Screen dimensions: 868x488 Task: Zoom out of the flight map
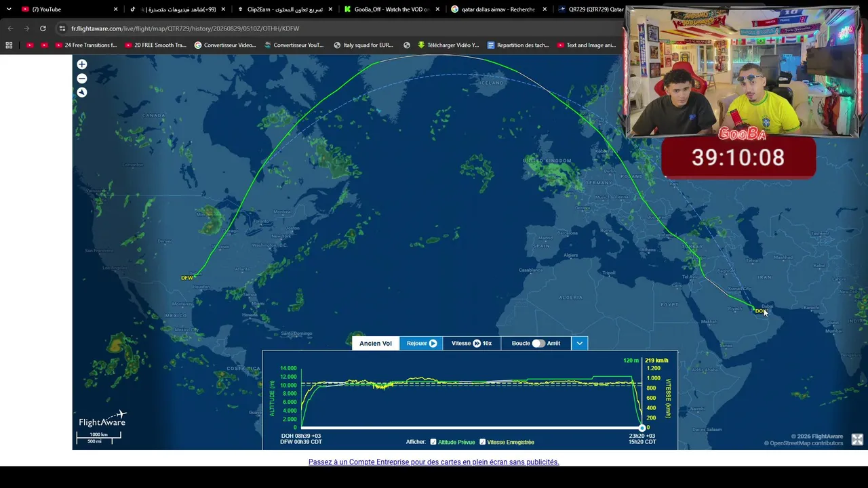click(x=82, y=79)
